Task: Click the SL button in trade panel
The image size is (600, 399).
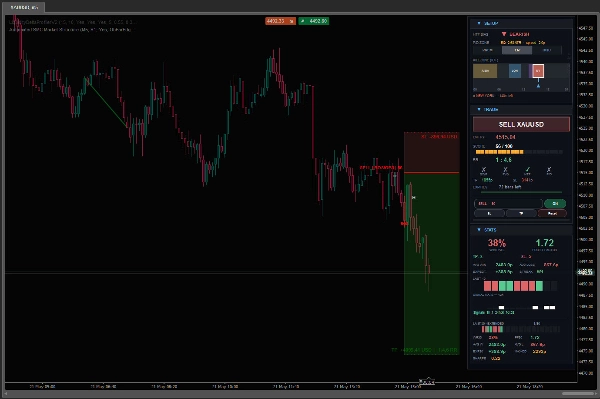Action: (x=489, y=213)
